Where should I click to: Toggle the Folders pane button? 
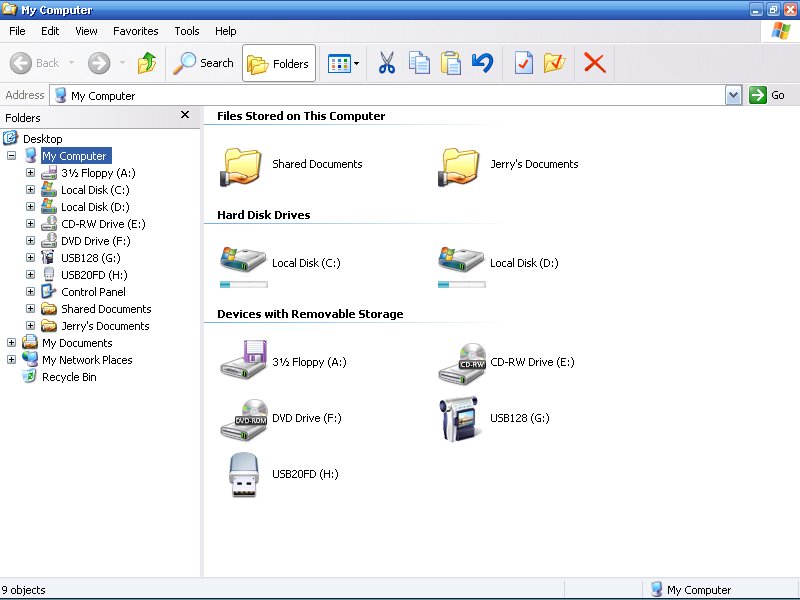click(279, 63)
